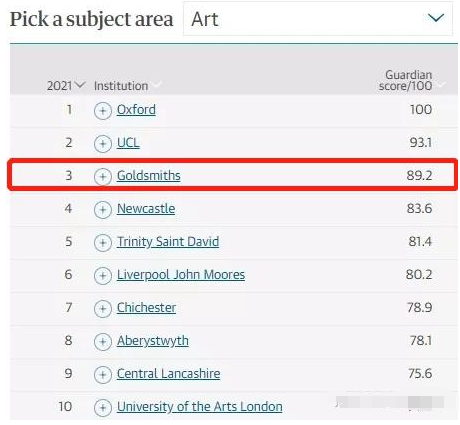The width and height of the screenshot is (460, 425).
Task: Expand Newcastle row with its plus icon
Action: (103, 210)
